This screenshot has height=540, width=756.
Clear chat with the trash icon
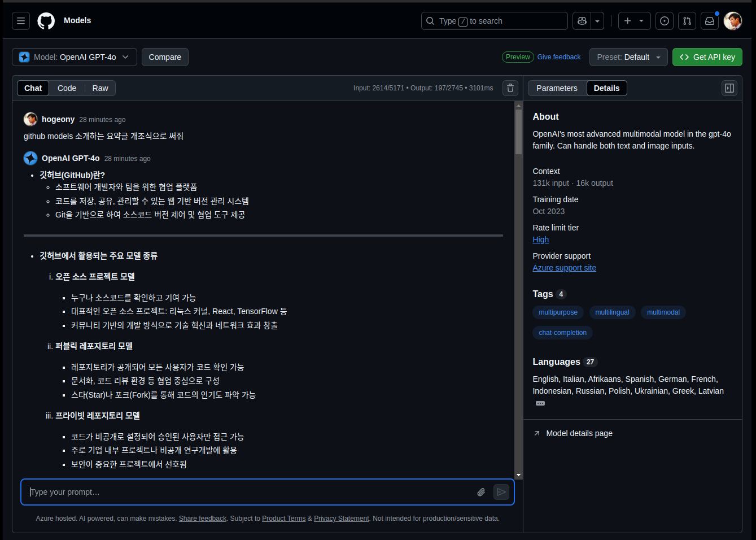[x=510, y=88]
